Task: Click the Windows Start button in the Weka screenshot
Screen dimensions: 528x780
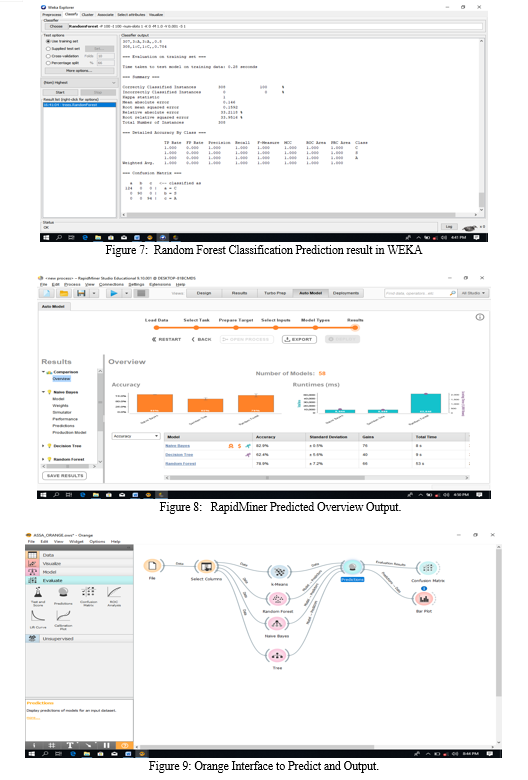Action: [x=46, y=238]
